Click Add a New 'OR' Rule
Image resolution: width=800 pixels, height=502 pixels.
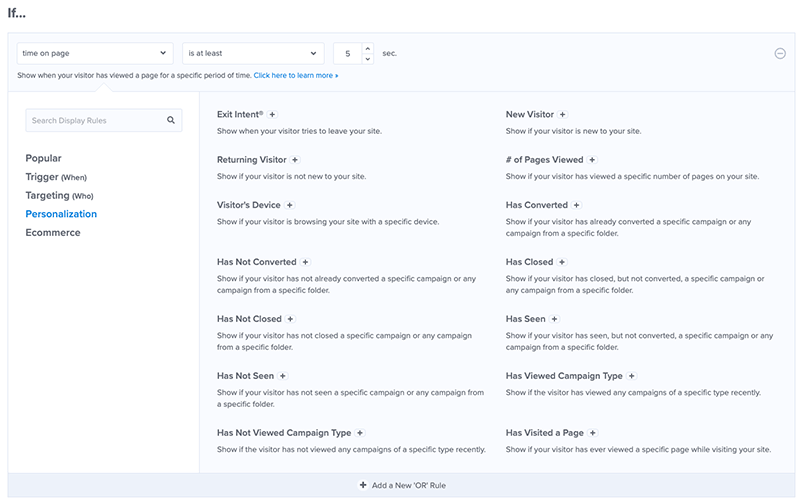point(403,485)
